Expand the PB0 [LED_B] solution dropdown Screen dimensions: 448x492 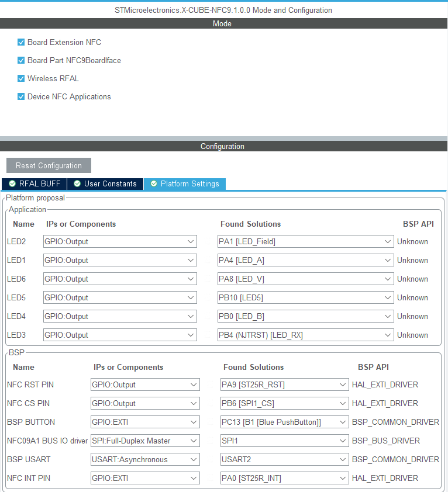306,316
